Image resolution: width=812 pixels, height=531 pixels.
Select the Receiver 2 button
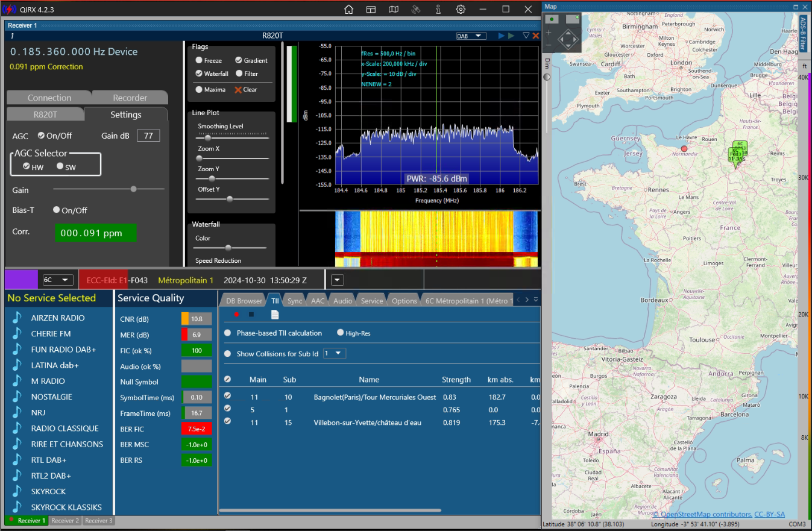(65, 520)
